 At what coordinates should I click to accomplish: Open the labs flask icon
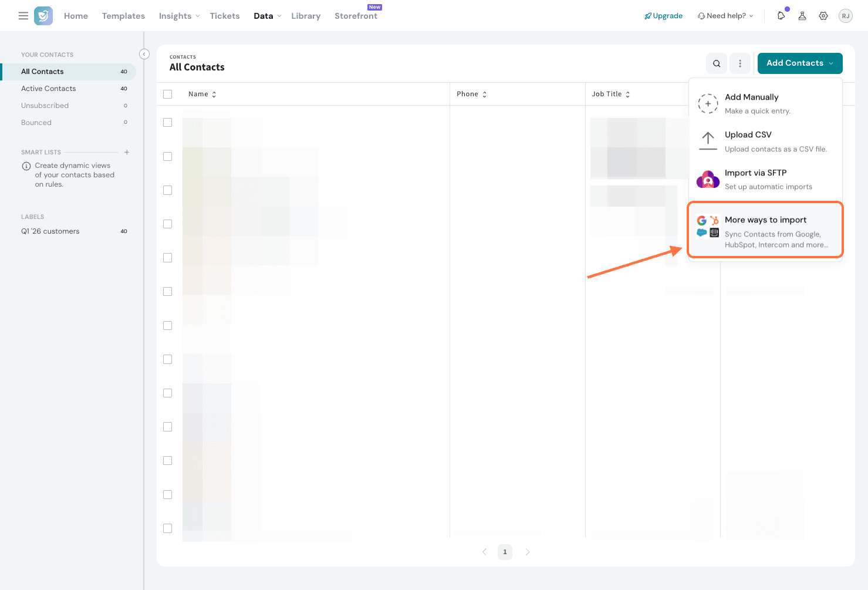pyautogui.click(x=802, y=16)
